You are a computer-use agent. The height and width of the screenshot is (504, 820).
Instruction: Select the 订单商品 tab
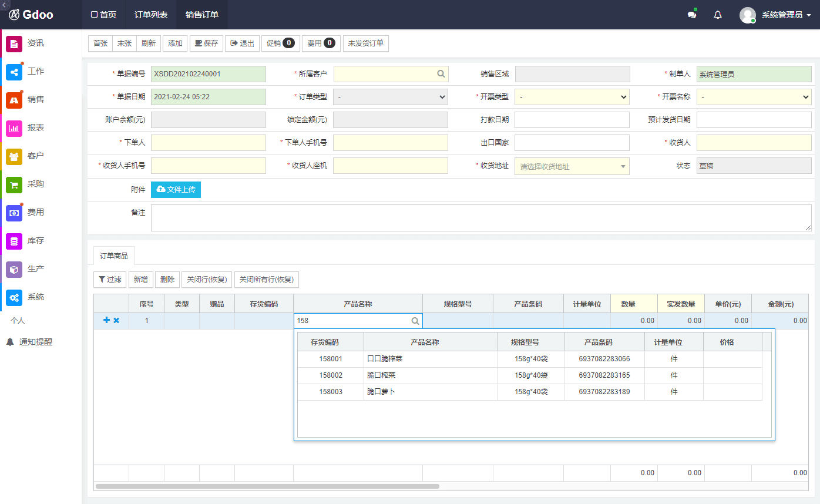pyautogui.click(x=114, y=256)
